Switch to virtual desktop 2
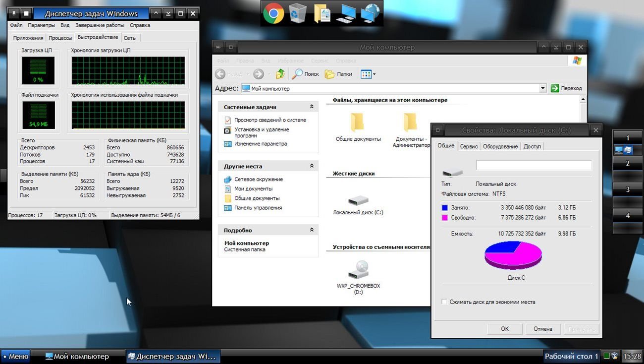Viewport: 644px width, 364px height. click(x=628, y=164)
